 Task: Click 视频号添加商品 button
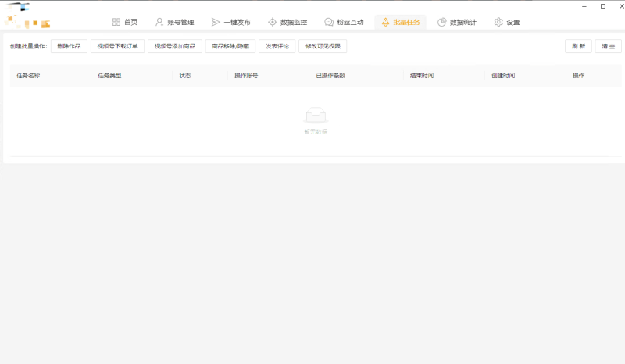(x=175, y=46)
